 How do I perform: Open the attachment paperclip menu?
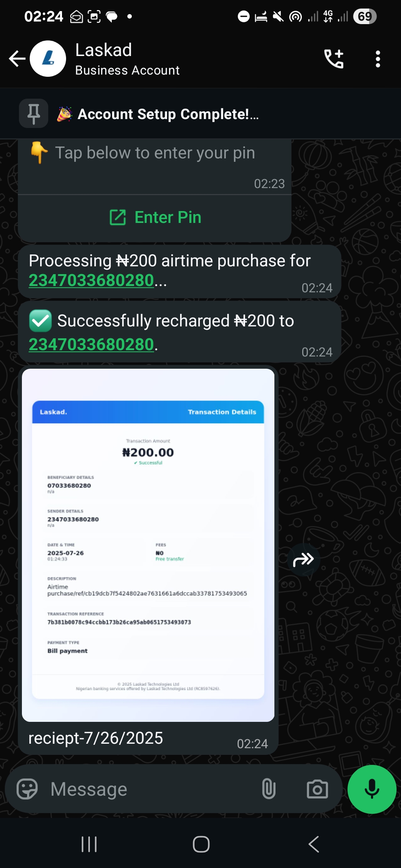[x=268, y=789]
